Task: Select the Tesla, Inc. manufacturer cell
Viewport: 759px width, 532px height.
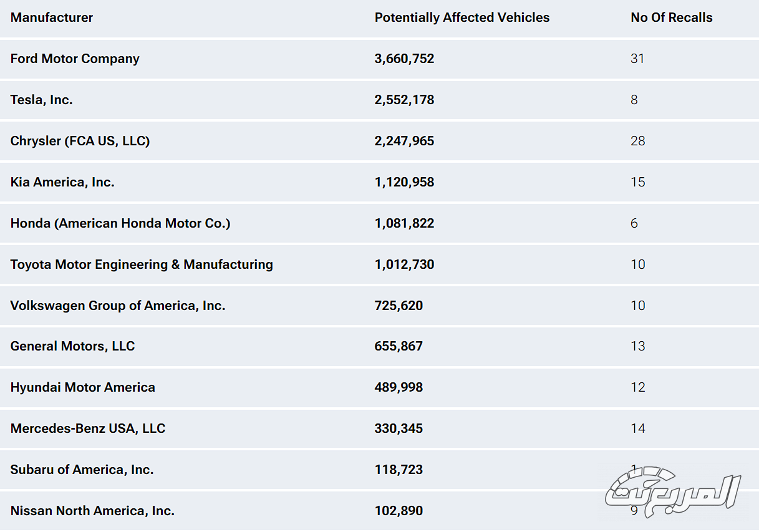Action: (x=42, y=100)
